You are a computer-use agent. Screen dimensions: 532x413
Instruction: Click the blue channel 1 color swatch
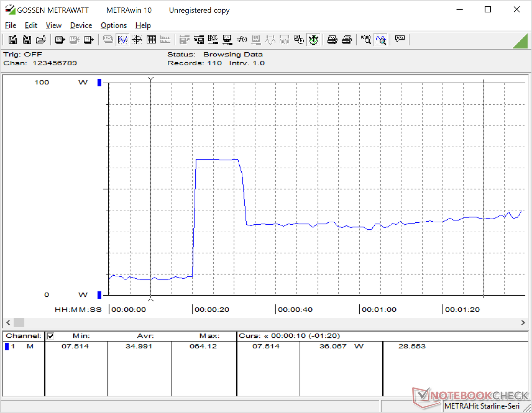point(7,346)
